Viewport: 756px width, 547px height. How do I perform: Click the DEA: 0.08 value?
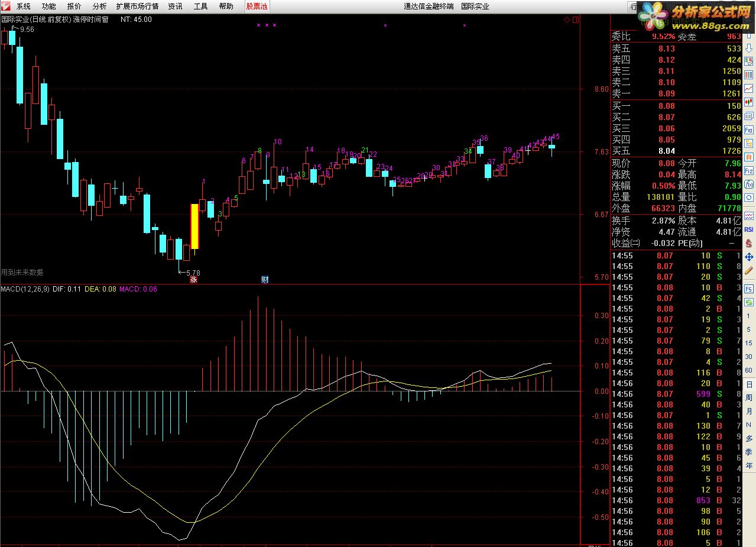pyautogui.click(x=100, y=289)
